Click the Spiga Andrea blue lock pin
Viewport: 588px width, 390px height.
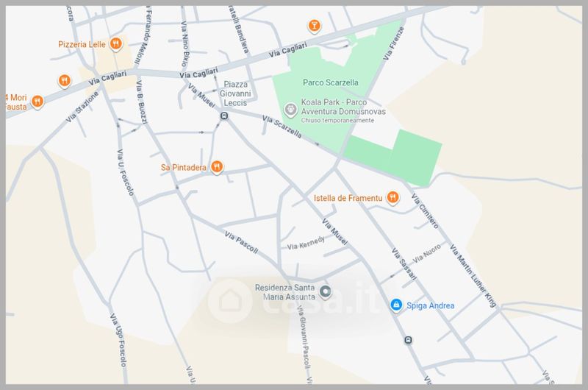(396, 305)
